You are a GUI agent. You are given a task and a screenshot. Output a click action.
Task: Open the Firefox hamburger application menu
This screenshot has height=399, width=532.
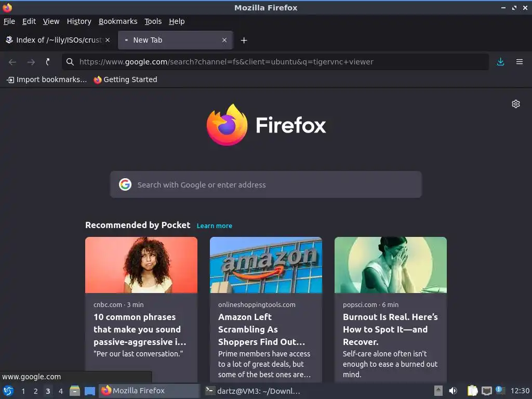tap(519, 62)
